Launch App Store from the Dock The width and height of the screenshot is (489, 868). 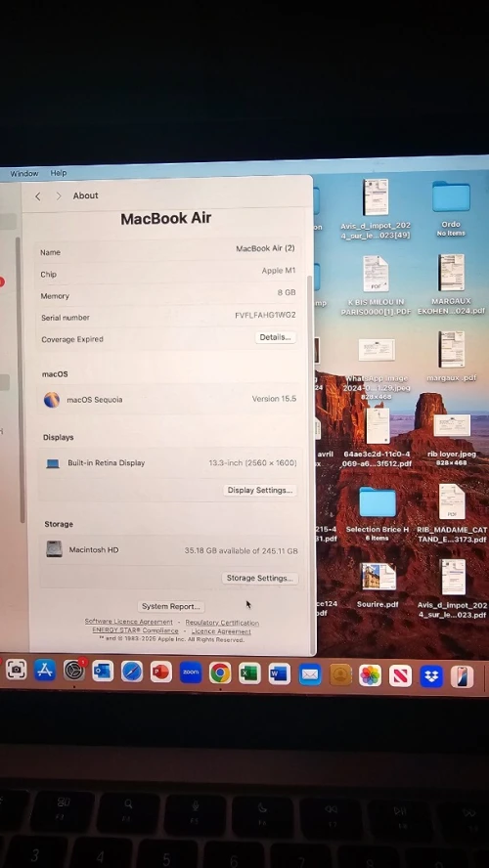tap(45, 671)
